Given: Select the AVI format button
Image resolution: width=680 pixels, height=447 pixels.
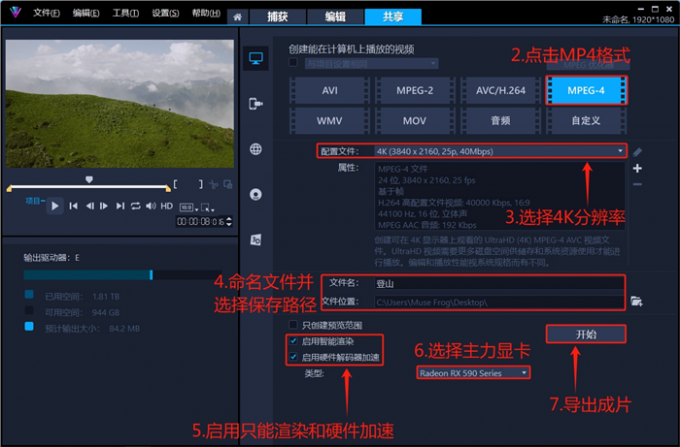Looking at the screenshot, I should [x=330, y=90].
